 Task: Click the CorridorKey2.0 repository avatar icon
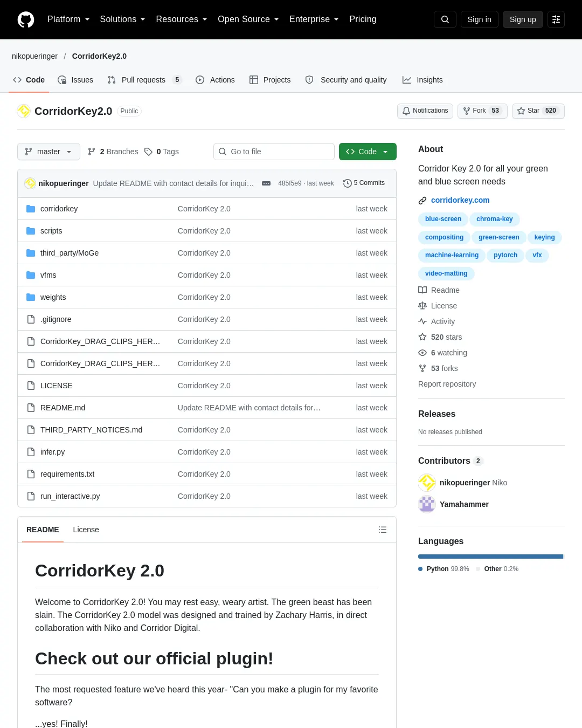[x=24, y=111]
